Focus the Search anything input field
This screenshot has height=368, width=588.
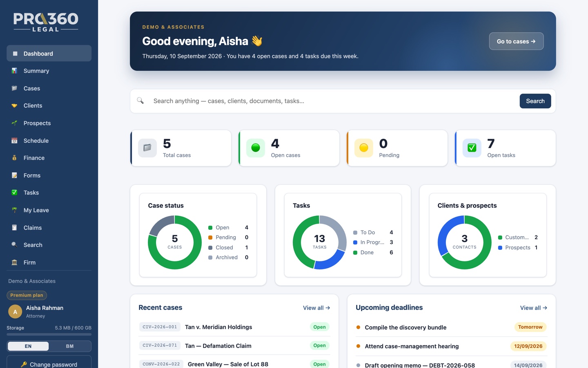(333, 101)
